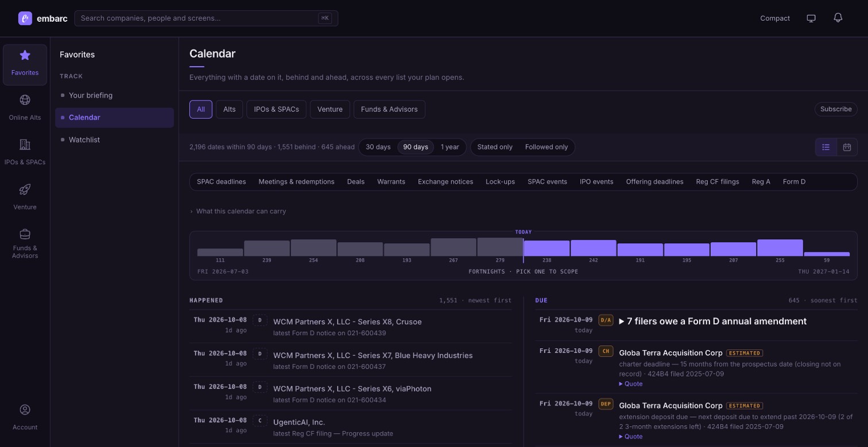Expand 7 filers owe Form D amendment
Screen dimensions: 868x447
coord(712,321)
